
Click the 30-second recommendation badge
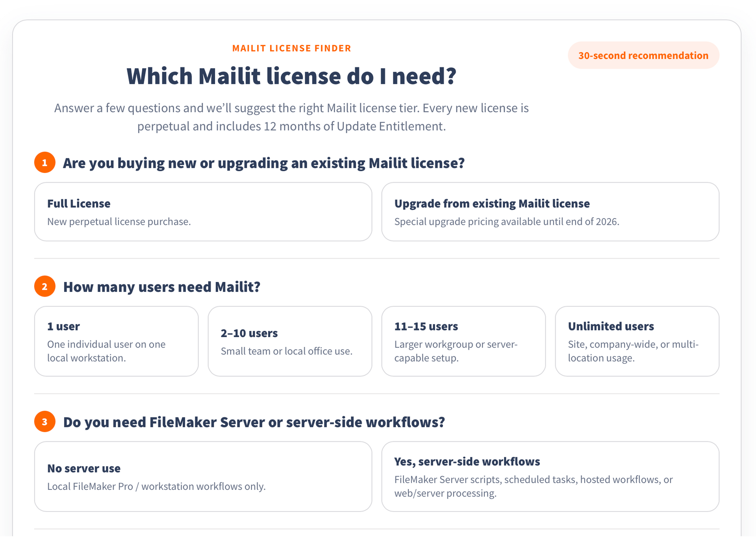(643, 56)
